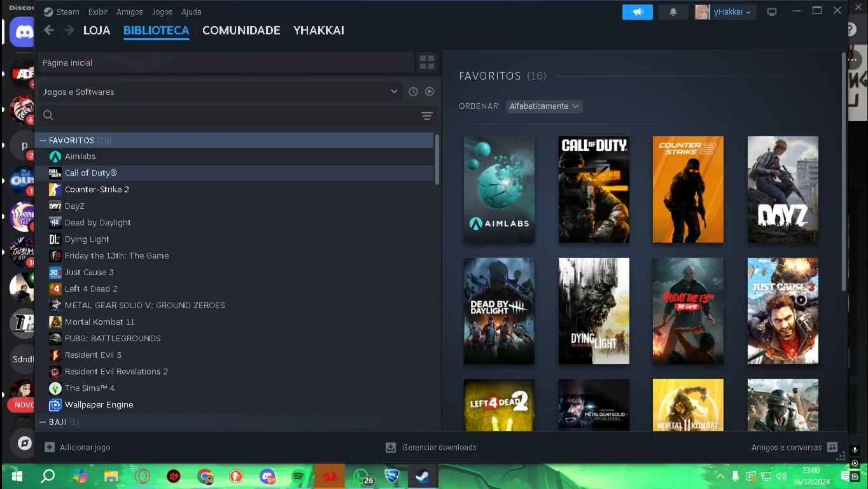Select The Sims™ 4 in the list
The image size is (868, 489).
coord(234,388)
